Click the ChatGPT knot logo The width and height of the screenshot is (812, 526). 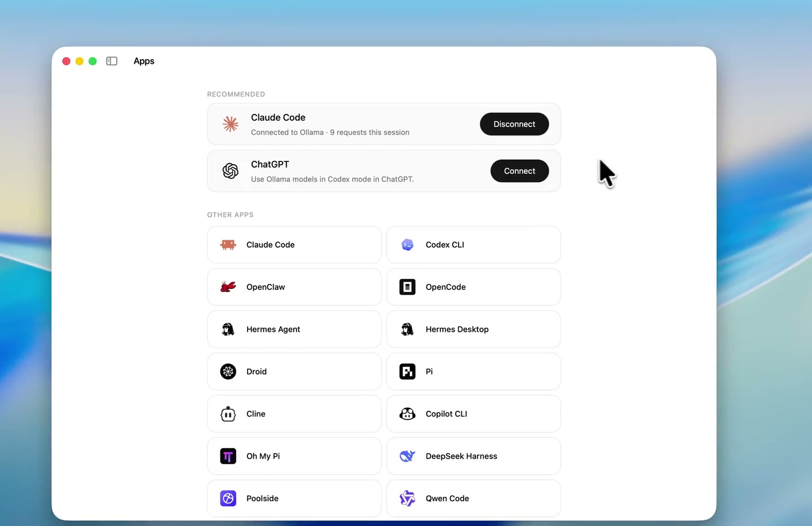(230, 171)
